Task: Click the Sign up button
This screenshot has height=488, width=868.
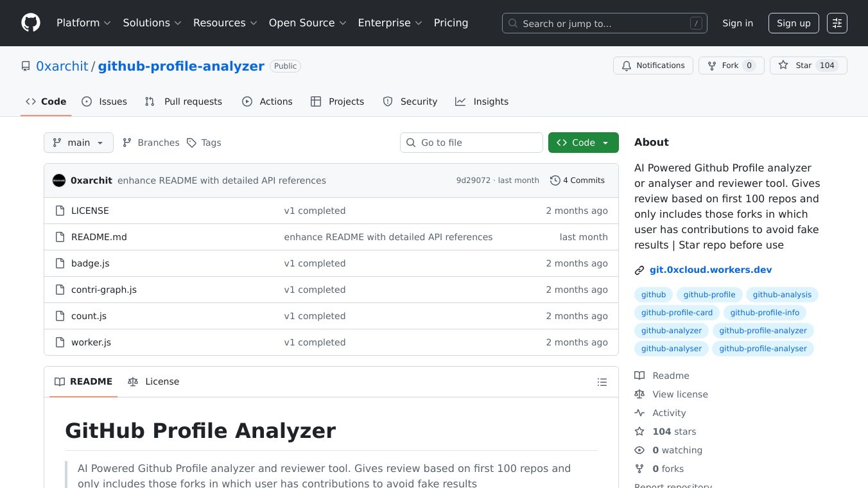Action: tap(794, 23)
